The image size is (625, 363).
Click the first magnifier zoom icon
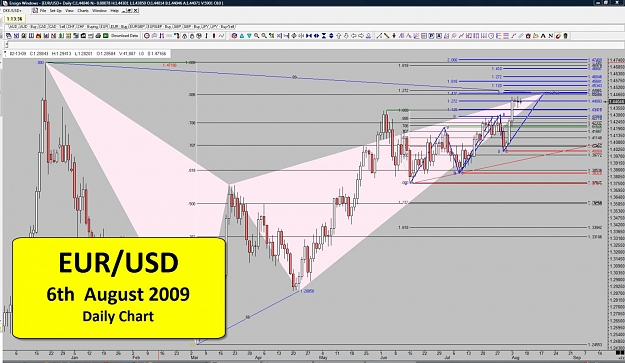click(x=256, y=36)
